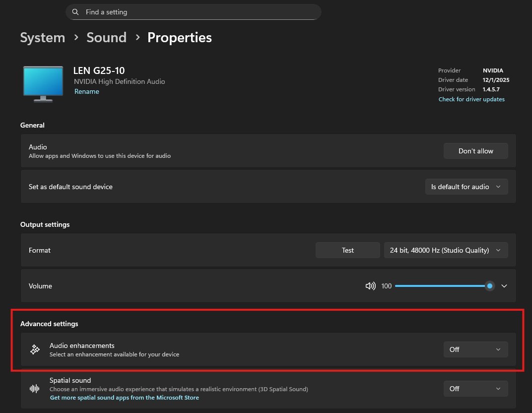Screen dimensions: 532x413
Task: Click the Output settings heading
Action: point(45,224)
